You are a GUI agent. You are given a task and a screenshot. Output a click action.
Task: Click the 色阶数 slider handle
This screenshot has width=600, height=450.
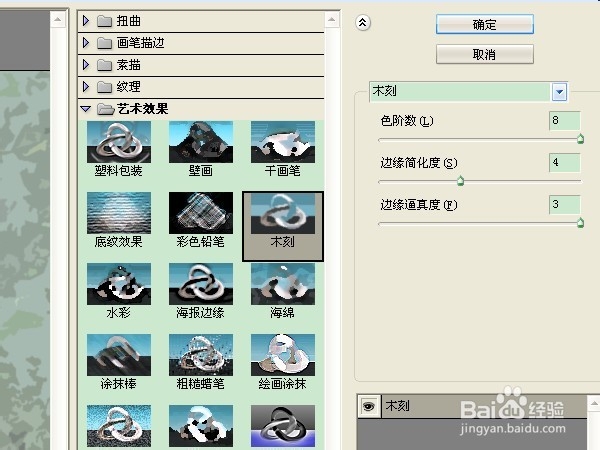coord(580,139)
